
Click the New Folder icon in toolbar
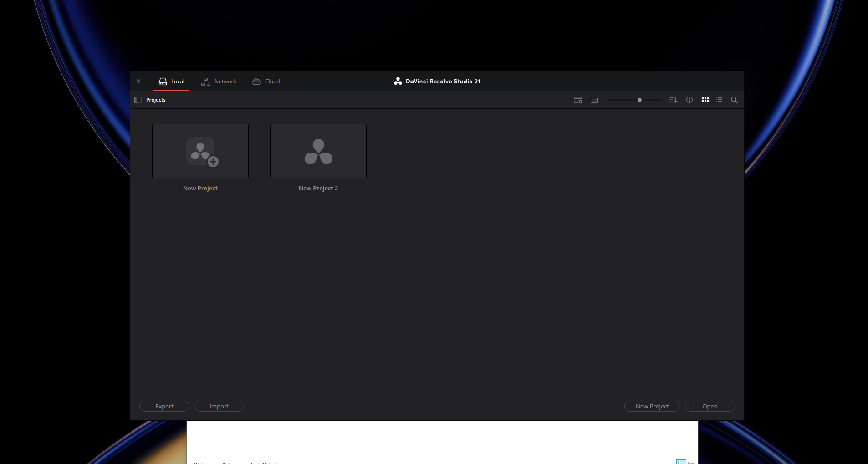pyautogui.click(x=578, y=100)
